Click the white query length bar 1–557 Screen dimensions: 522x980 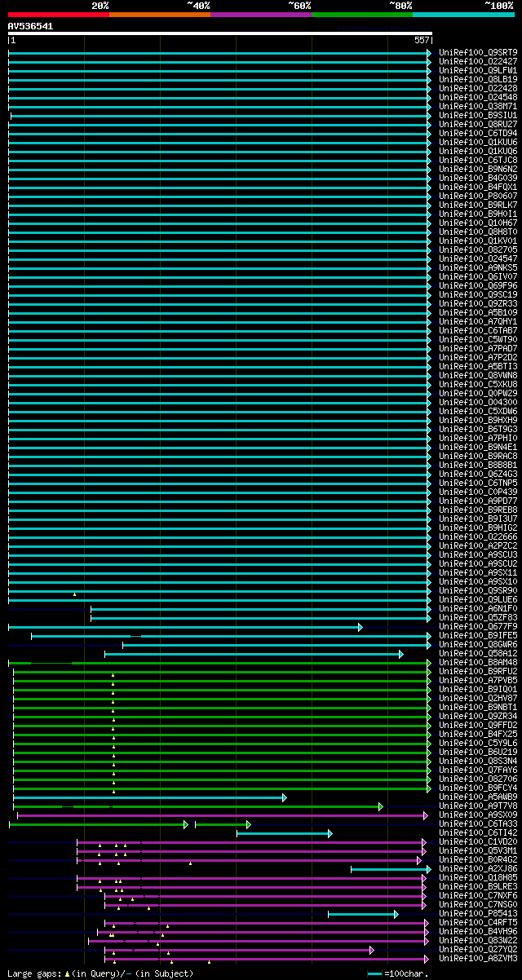click(219, 33)
